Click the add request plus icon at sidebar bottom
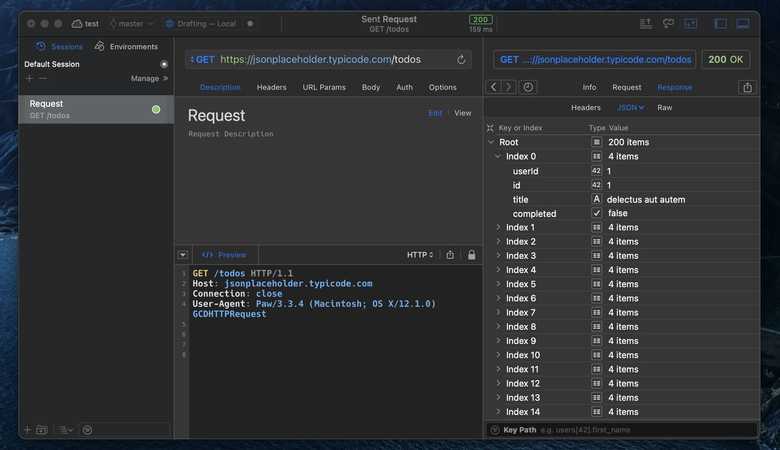This screenshot has height=450, width=780. click(x=27, y=429)
